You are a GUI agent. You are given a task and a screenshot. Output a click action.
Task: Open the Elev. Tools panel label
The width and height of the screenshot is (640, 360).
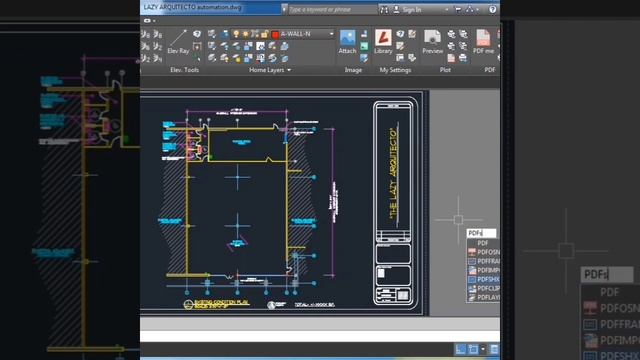tap(184, 70)
